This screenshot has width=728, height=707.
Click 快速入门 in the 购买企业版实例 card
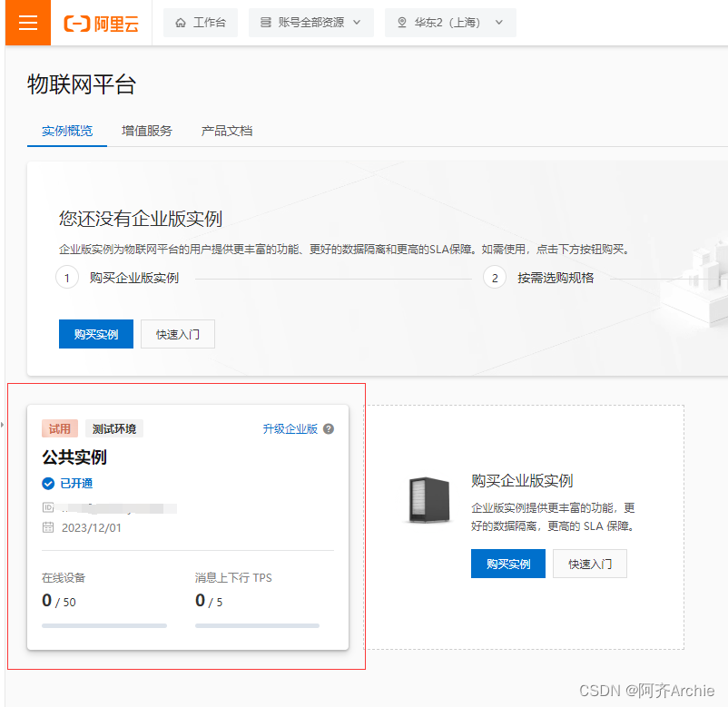(x=590, y=564)
